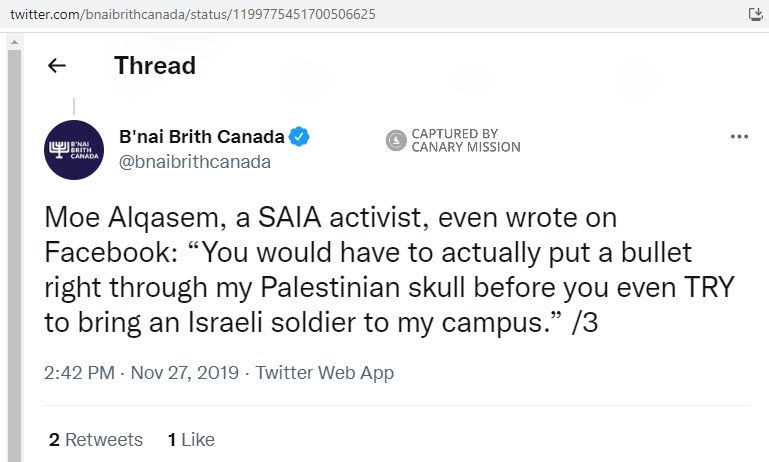
Task: Click the Canary Mission circular logo
Action: point(396,141)
